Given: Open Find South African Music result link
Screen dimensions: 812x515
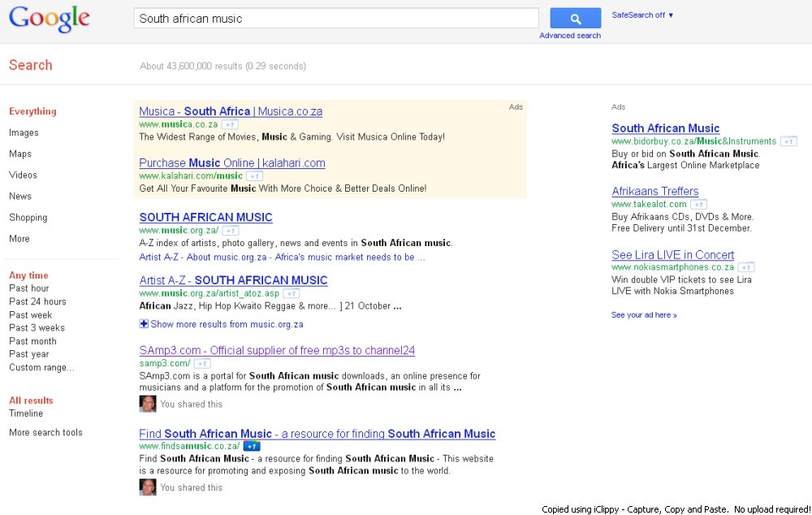Looking at the screenshot, I should coord(317,434).
